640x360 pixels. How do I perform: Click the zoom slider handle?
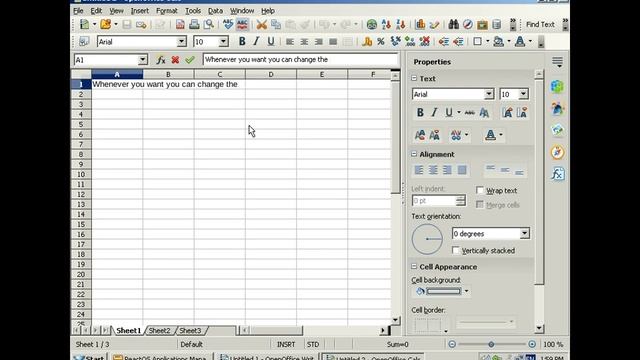tap(491, 344)
